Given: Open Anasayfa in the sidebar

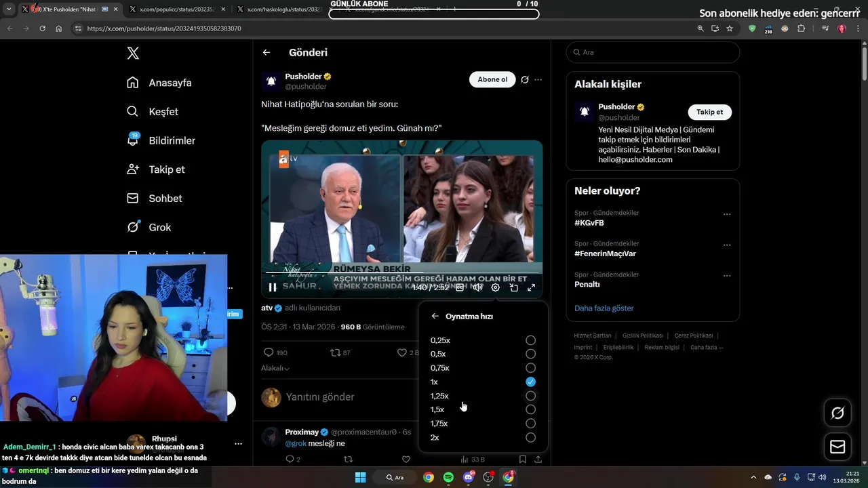Looking at the screenshot, I should [159, 83].
